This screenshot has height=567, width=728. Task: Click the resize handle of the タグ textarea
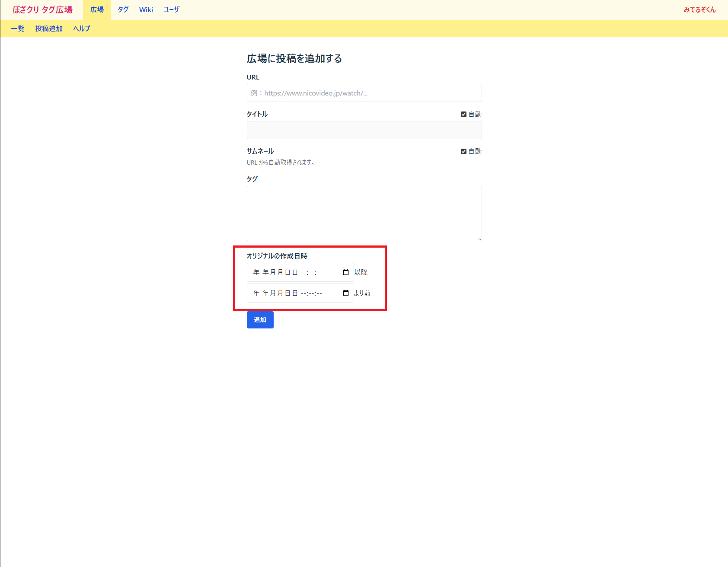tap(479, 239)
